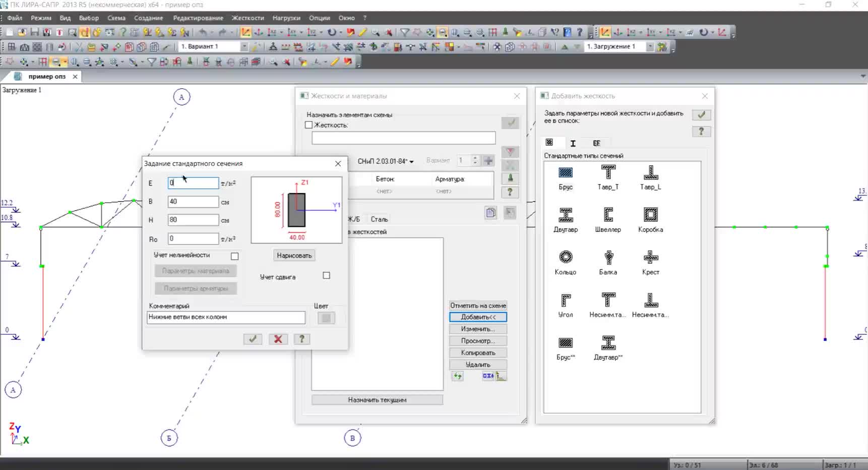Switch to the Сталь tab

[379, 219]
